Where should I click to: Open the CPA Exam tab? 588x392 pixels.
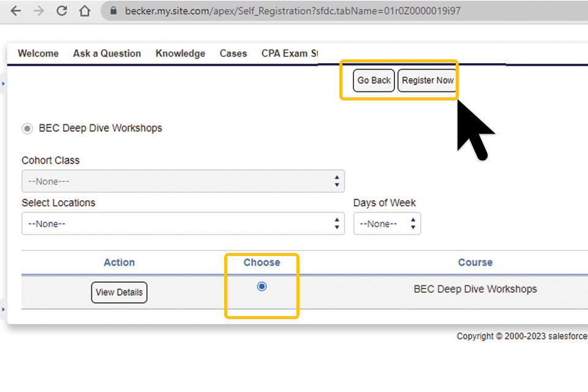click(290, 53)
